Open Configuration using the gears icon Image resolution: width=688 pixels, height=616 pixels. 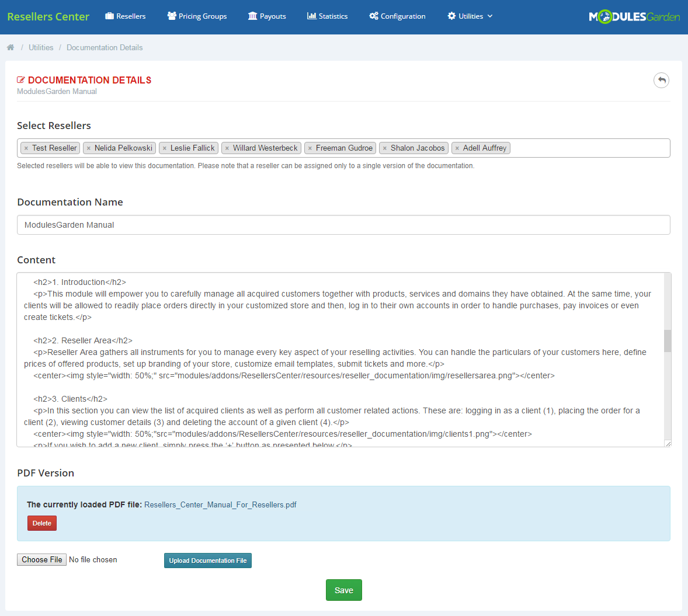[x=374, y=16]
